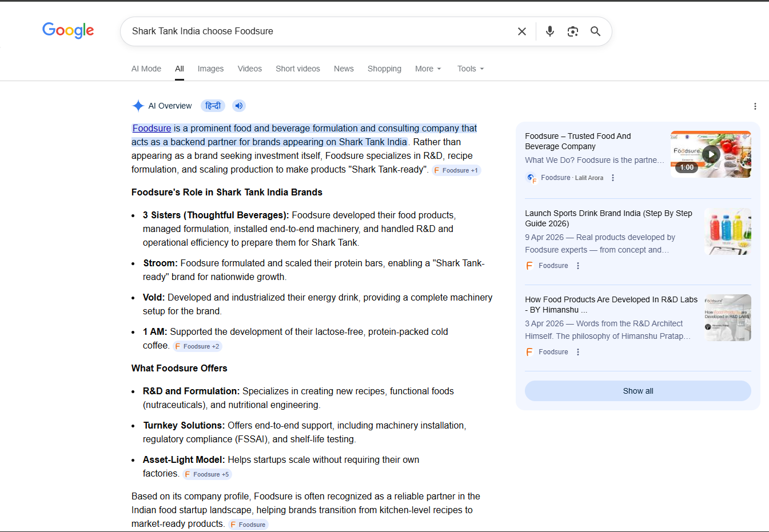Open options for Launch Sports Drink result
Image resolution: width=769 pixels, height=532 pixels.
pos(578,266)
